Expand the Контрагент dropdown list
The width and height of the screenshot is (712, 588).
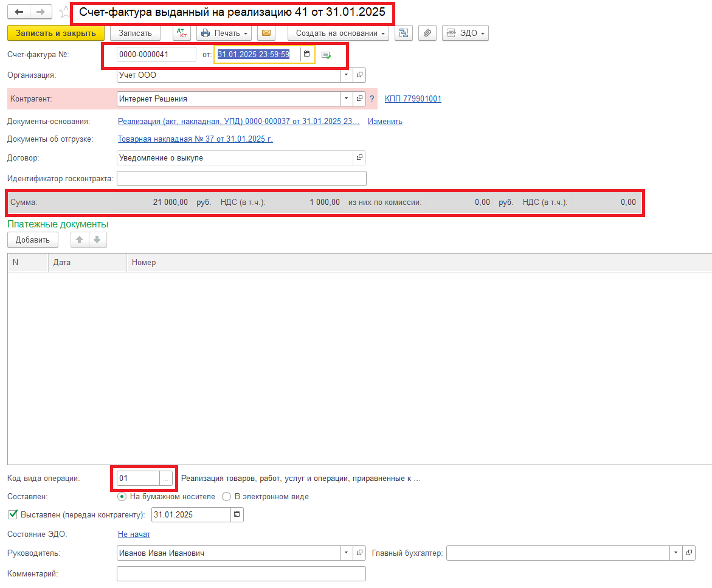[x=346, y=99]
